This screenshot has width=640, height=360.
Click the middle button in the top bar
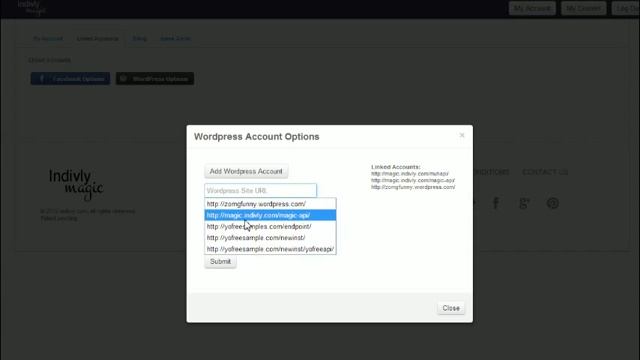583,8
